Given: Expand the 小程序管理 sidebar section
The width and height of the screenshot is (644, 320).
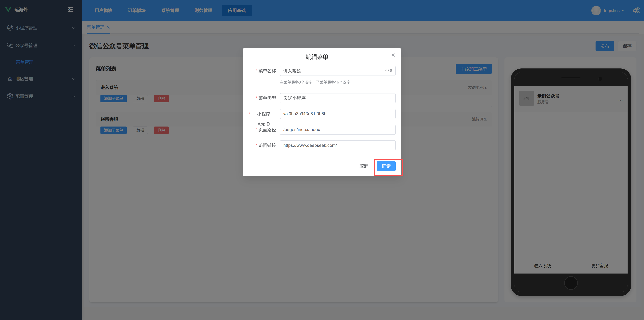Looking at the screenshot, I should pos(73,28).
